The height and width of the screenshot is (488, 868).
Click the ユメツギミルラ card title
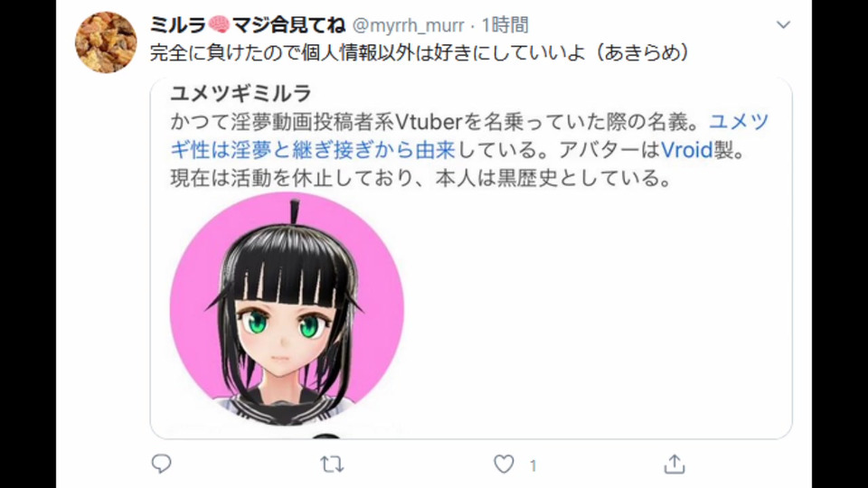click(x=241, y=93)
